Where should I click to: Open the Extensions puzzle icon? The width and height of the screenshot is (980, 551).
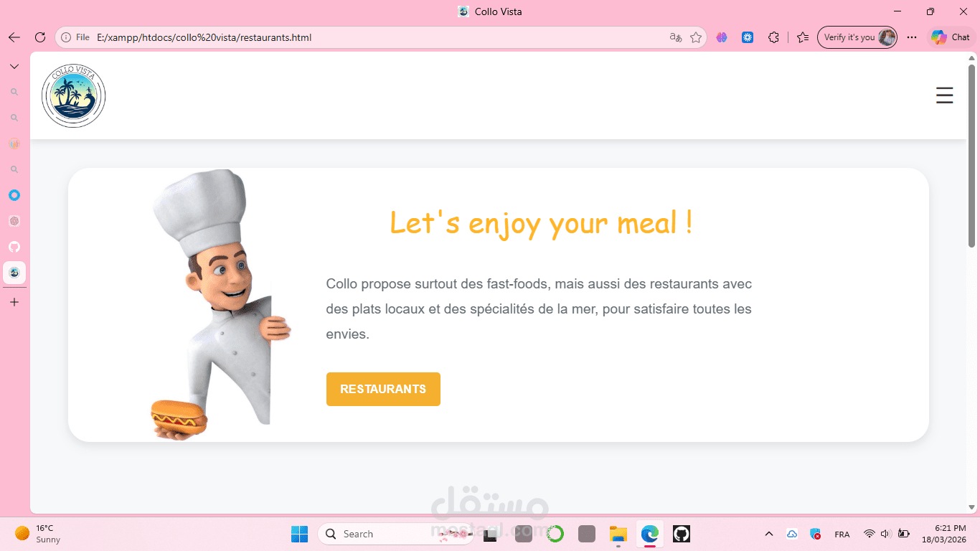(773, 37)
